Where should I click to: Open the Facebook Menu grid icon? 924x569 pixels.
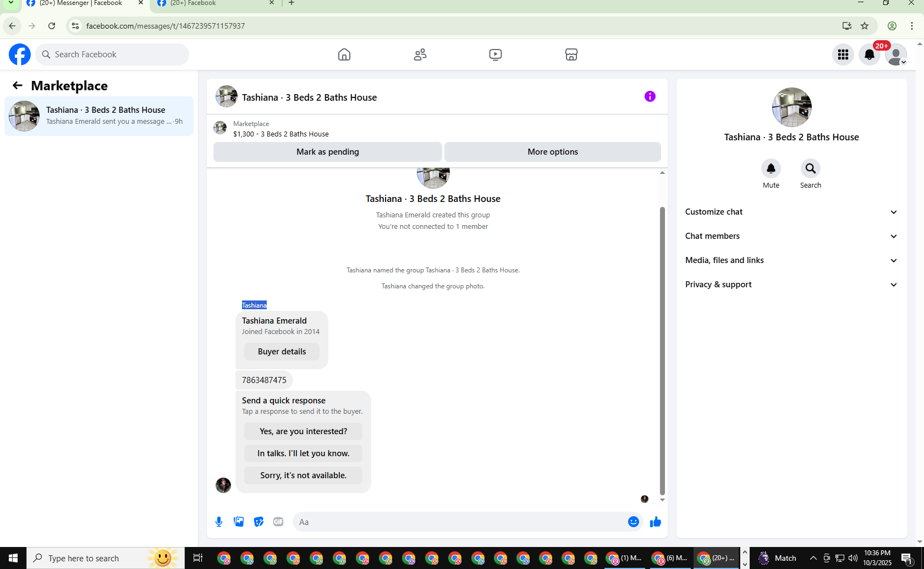843,54
